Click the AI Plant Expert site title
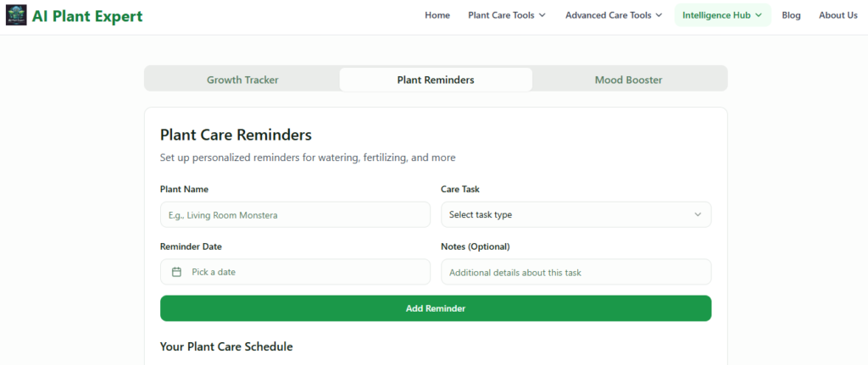This screenshot has width=868, height=365. pos(87,16)
